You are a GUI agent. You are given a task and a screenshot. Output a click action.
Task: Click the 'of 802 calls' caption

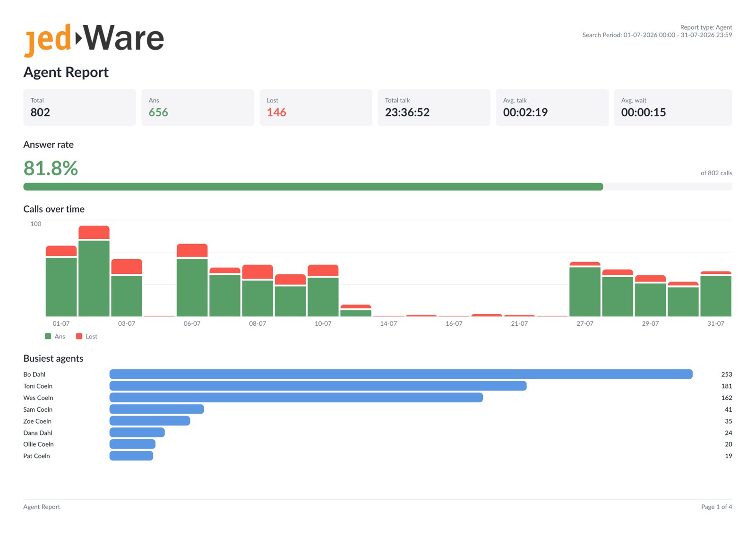pyautogui.click(x=716, y=173)
